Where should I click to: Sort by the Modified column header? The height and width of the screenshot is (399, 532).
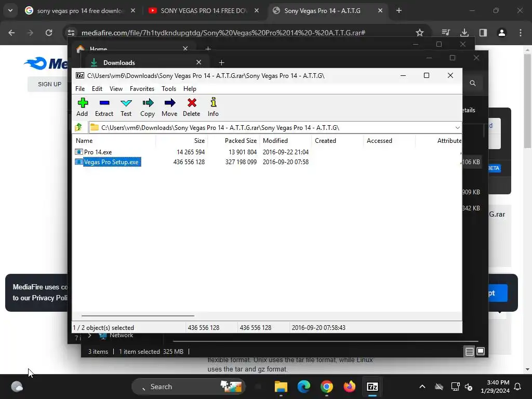pos(286,140)
